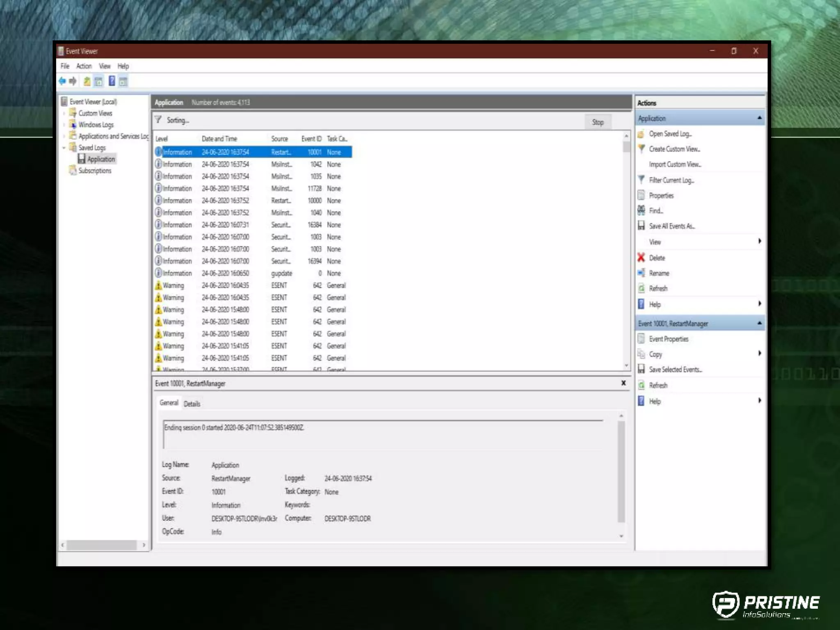Viewport: 840px width, 630px height.
Task: Expand the View submenu arrow
Action: [x=759, y=242]
